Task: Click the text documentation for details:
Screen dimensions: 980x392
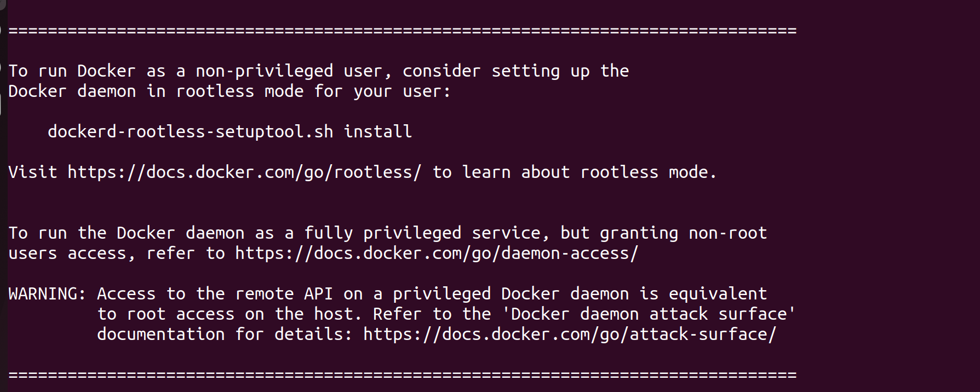Action: tap(225, 335)
